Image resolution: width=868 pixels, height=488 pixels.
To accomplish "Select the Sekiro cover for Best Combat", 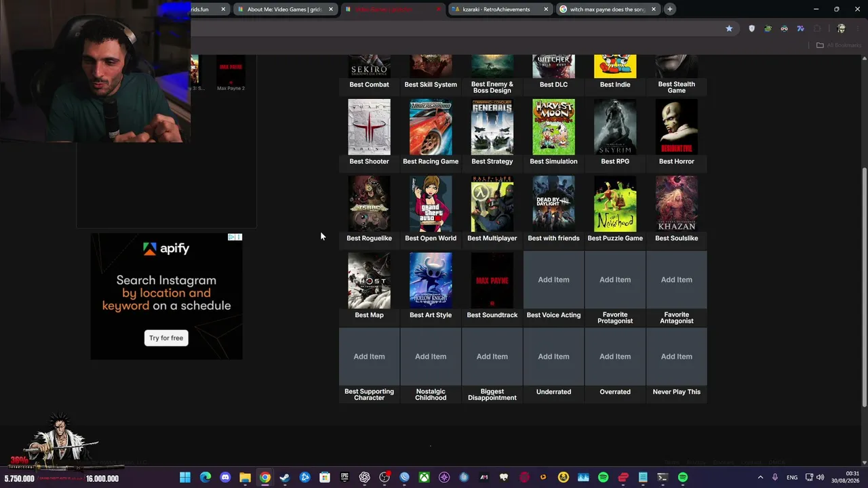I will click(369, 66).
